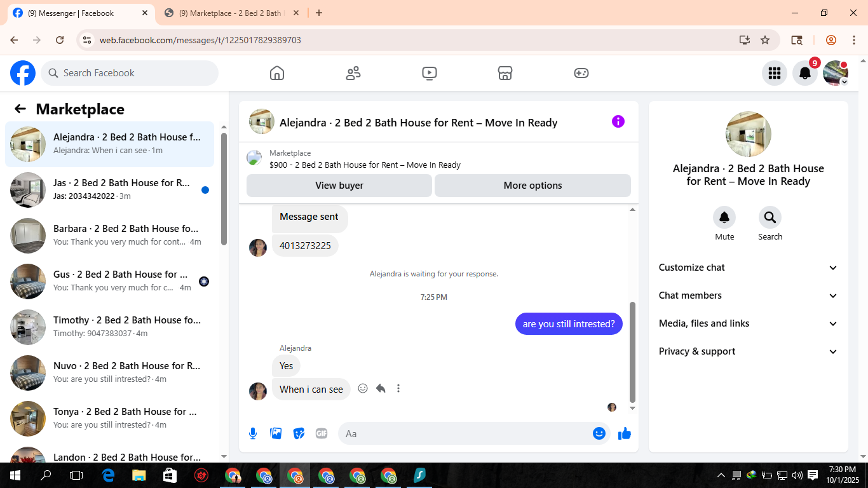Click the '4013273225' message bubble

click(305, 246)
